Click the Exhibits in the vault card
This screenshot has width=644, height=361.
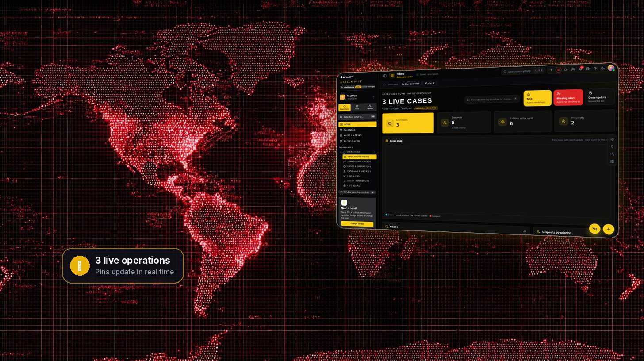(523, 122)
